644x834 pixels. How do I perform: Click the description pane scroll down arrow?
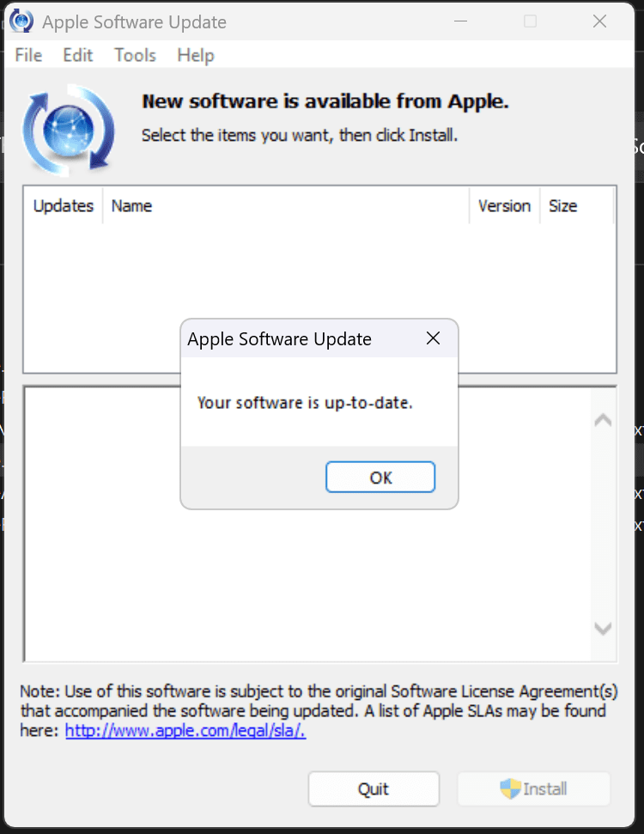[603, 629]
